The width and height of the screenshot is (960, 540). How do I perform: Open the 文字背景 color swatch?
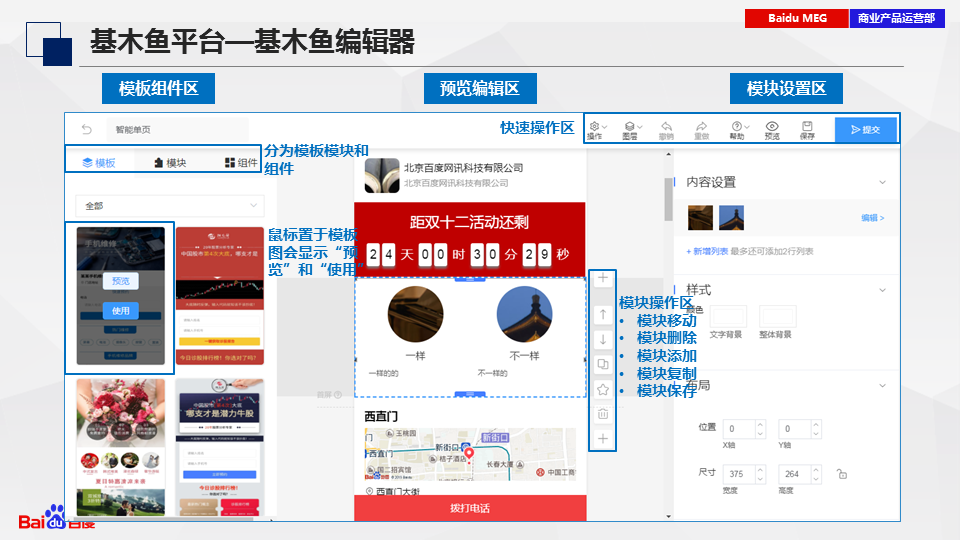tap(728, 317)
